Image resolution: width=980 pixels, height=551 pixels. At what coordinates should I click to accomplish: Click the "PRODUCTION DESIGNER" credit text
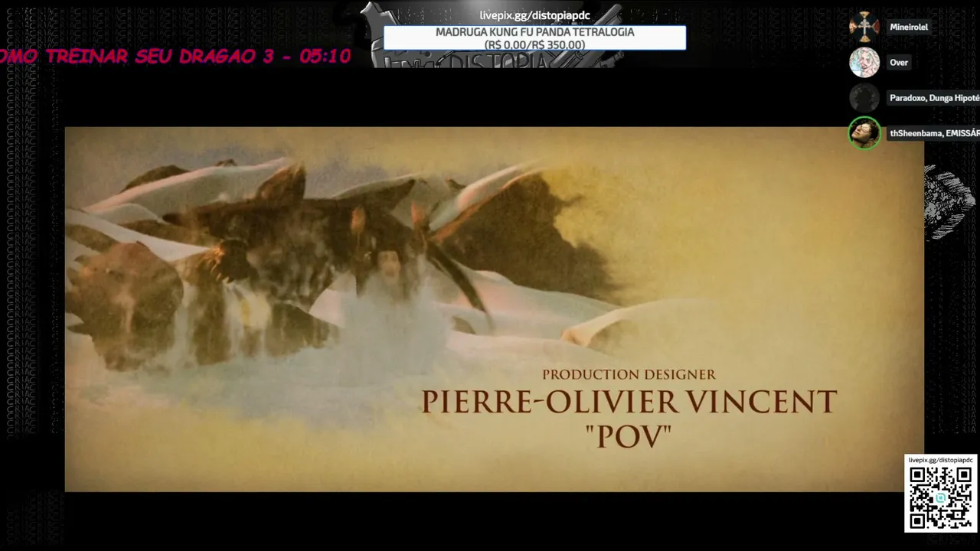pyautogui.click(x=629, y=374)
